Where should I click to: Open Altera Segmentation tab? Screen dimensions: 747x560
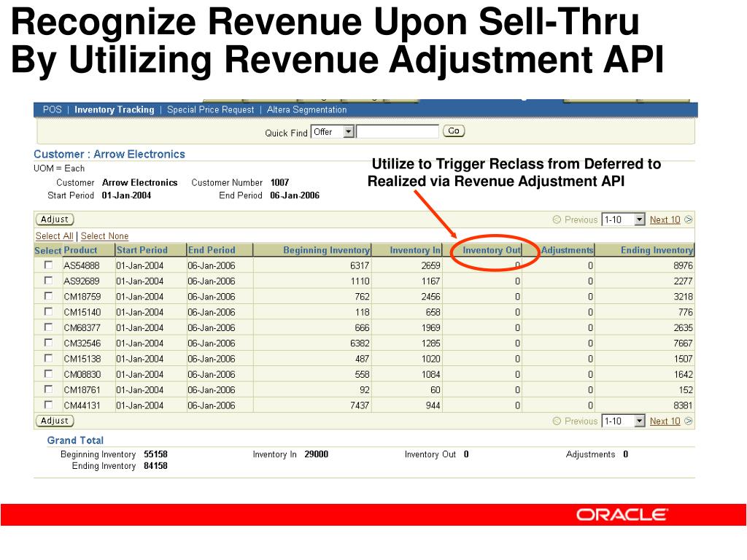[307, 109]
